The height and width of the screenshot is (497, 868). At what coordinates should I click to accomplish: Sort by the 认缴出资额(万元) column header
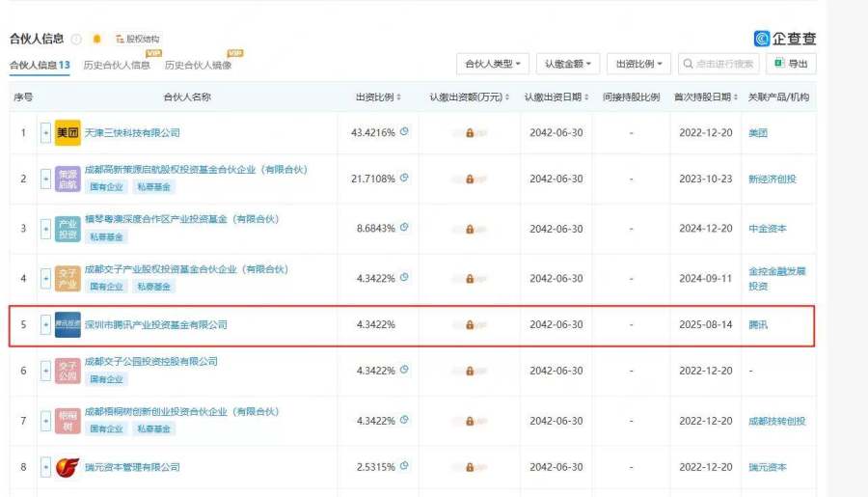470,97
